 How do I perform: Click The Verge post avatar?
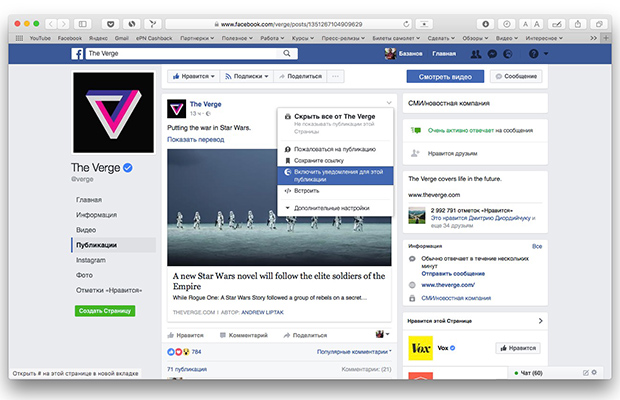[x=176, y=109]
